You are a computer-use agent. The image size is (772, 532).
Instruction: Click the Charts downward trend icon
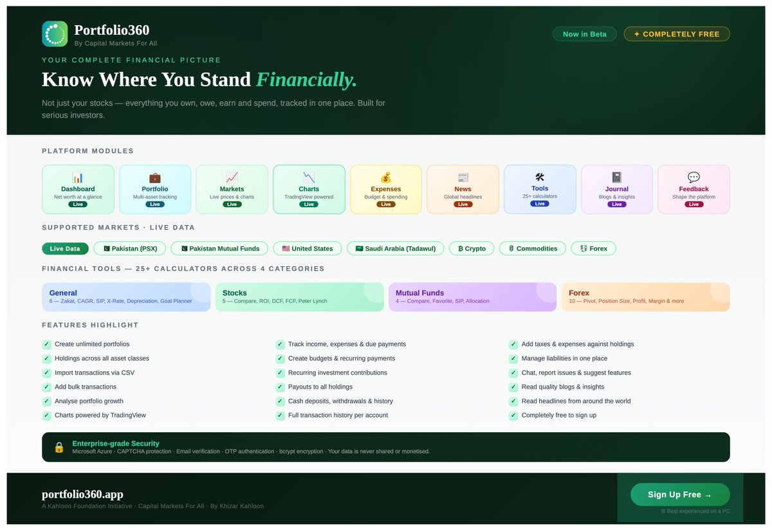(x=309, y=178)
